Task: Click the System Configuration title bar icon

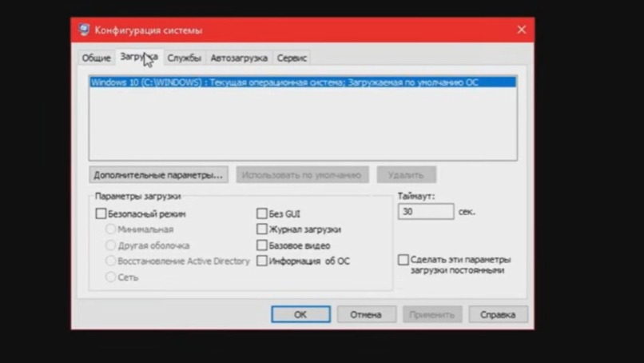Action: tap(85, 30)
